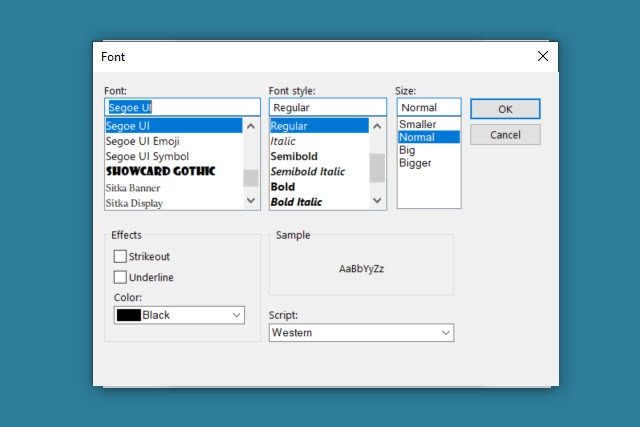Select Semibold font style
640x427 pixels.
click(319, 156)
